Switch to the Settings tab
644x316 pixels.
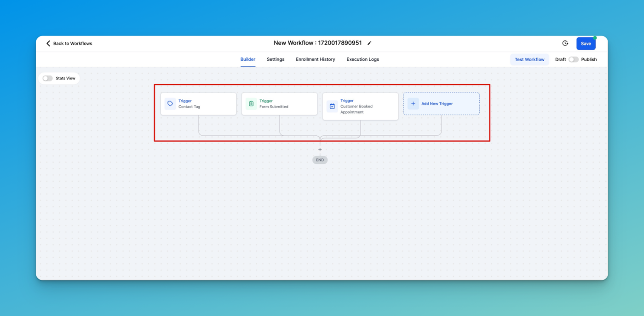[x=276, y=59]
